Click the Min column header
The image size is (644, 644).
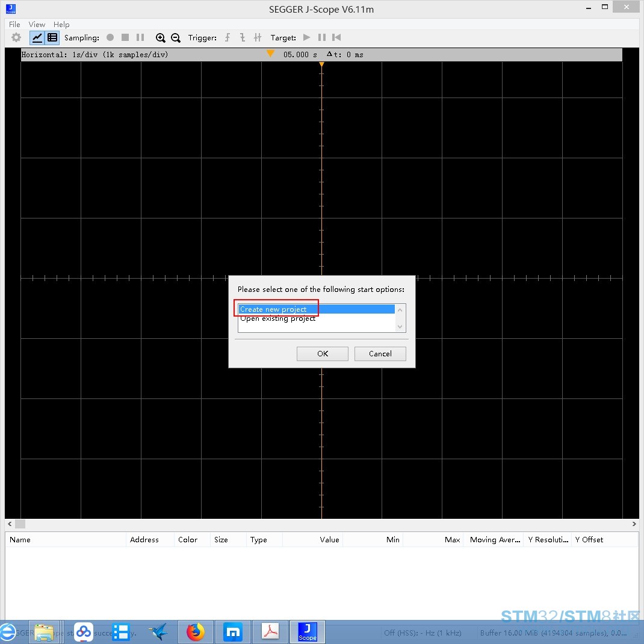pyautogui.click(x=373, y=539)
